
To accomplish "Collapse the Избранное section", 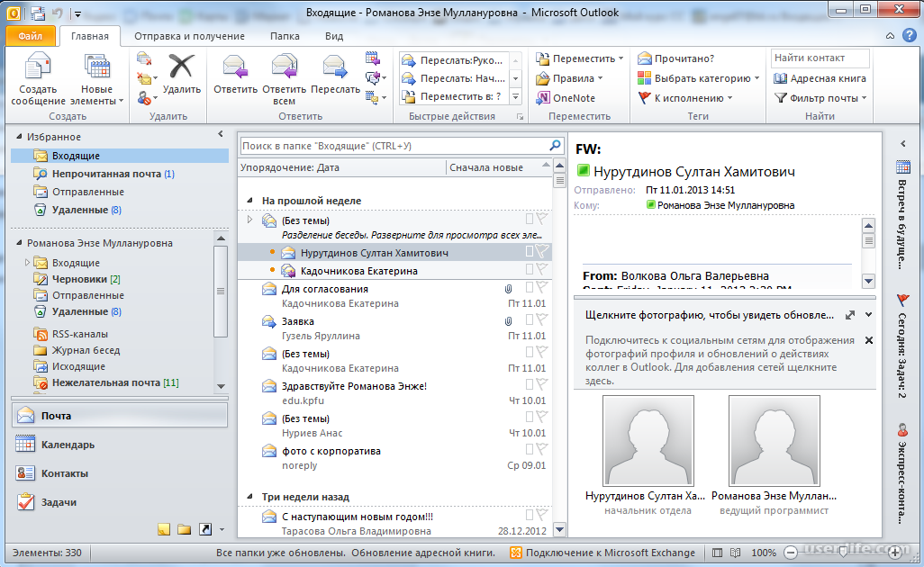I will point(20,137).
